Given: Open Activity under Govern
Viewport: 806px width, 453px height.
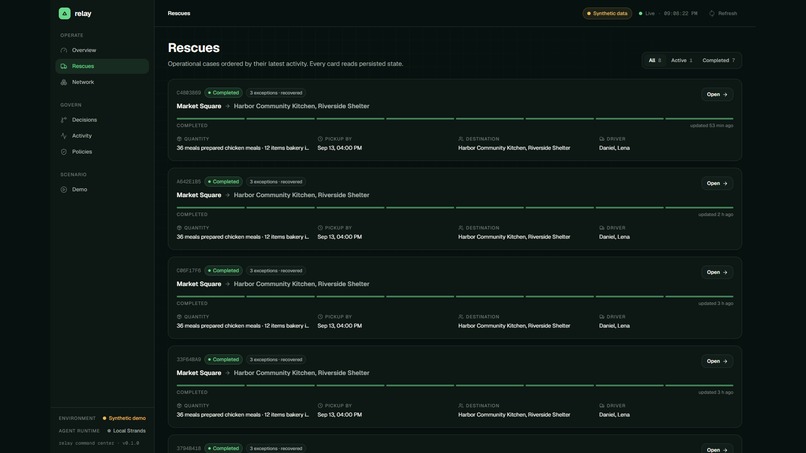Looking at the screenshot, I should (102, 136).
